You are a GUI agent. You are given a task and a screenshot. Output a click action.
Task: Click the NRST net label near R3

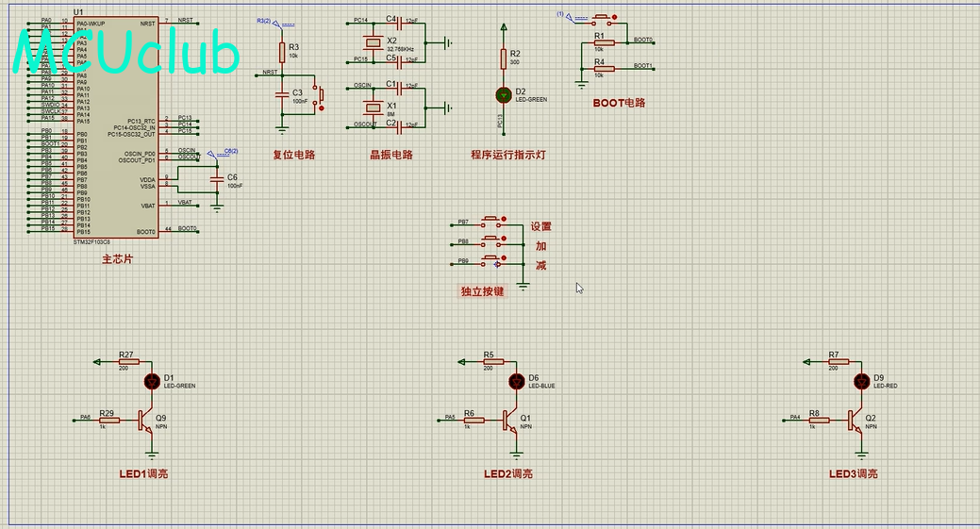tap(270, 73)
